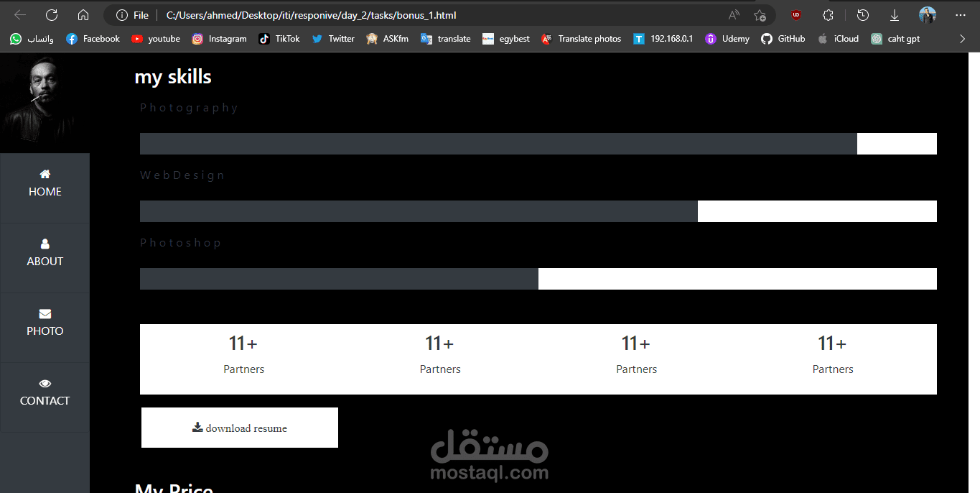
Task: Go to HOME in the sidebar menu
Action: click(x=45, y=191)
